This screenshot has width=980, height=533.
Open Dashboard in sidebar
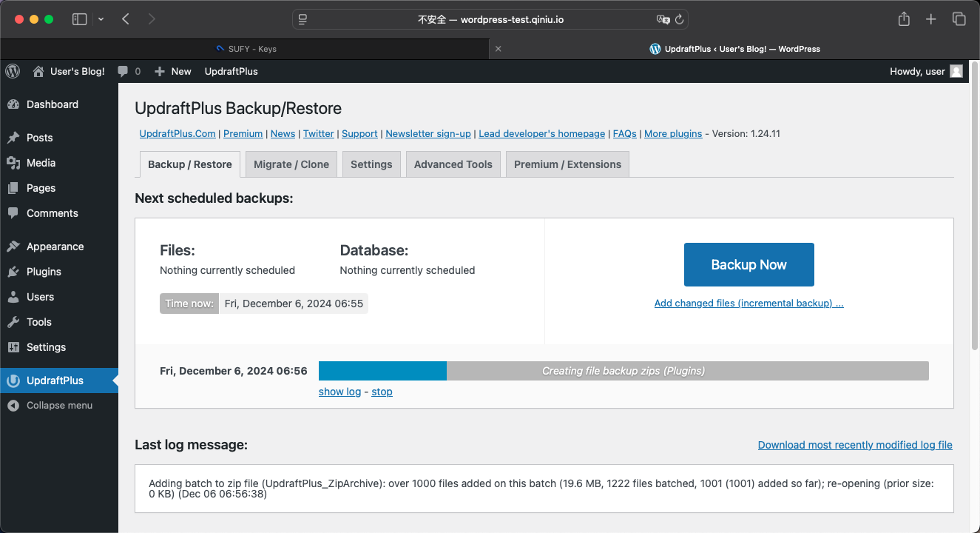tap(59, 104)
